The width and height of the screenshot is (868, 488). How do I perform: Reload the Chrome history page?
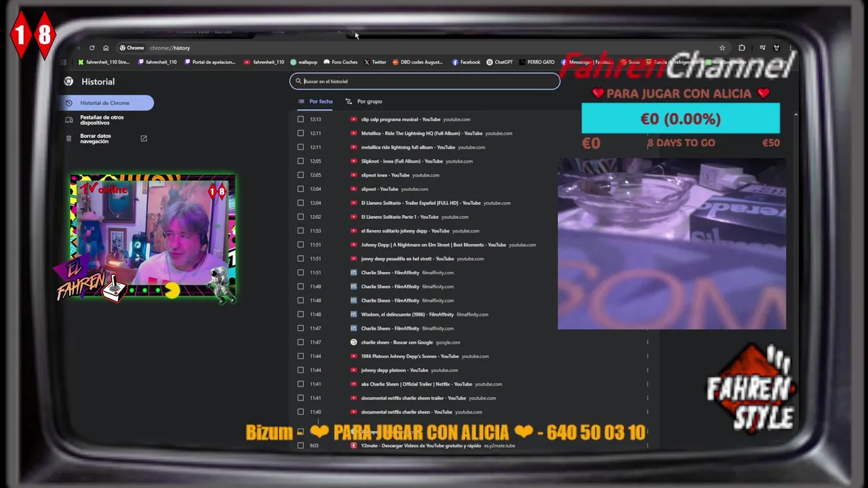[92, 48]
